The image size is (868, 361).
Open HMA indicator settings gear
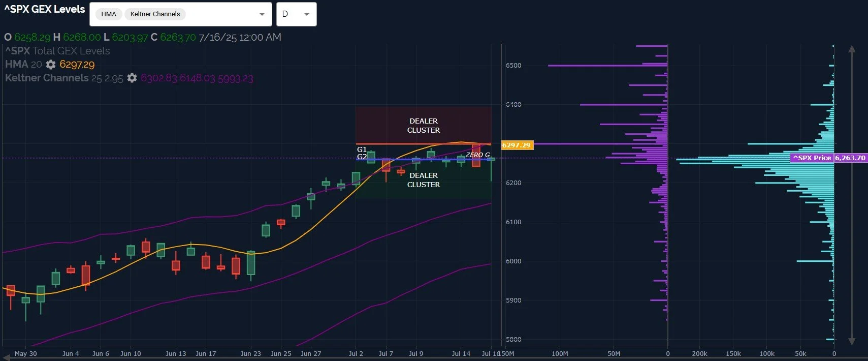click(x=51, y=65)
